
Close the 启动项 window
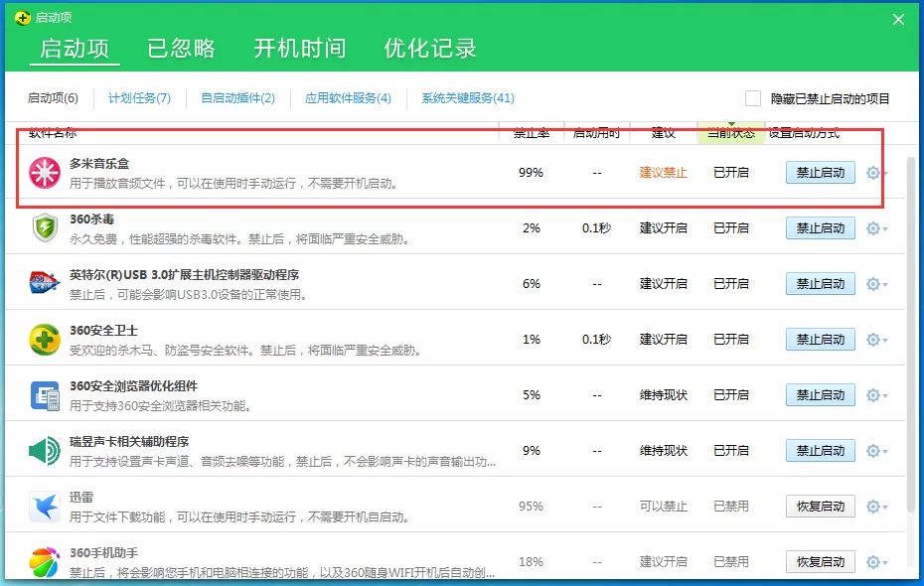coord(898,20)
